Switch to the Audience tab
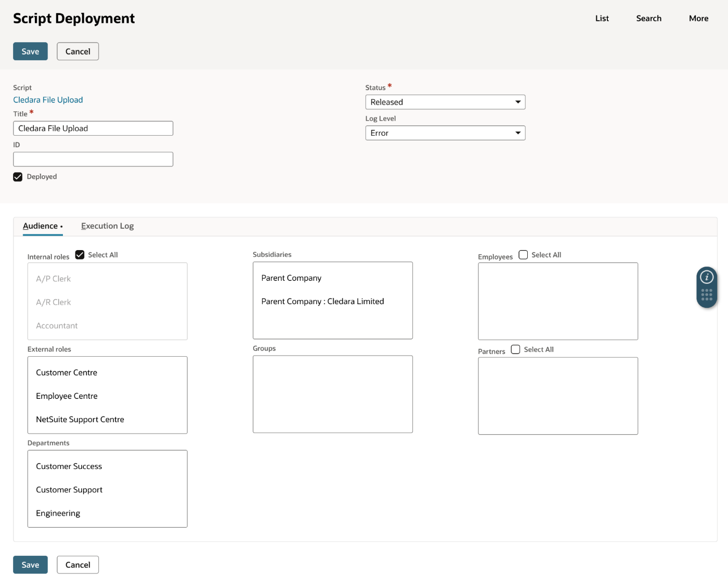Image resolution: width=728 pixels, height=586 pixels. click(43, 226)
